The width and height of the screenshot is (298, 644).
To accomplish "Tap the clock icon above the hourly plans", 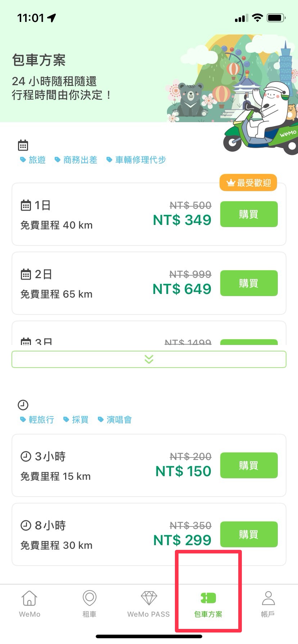I will click(x=23, y=405).
